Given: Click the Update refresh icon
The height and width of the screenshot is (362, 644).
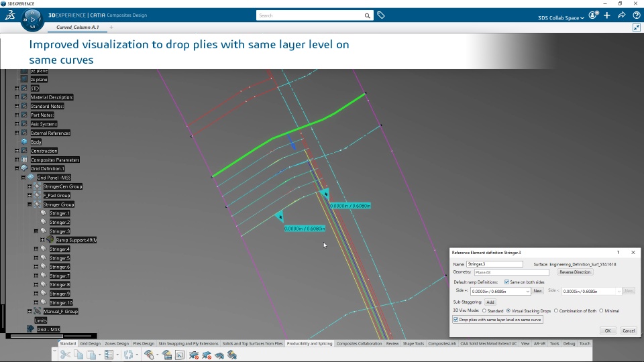Looking at the screenshot, I should coord(129,355).
